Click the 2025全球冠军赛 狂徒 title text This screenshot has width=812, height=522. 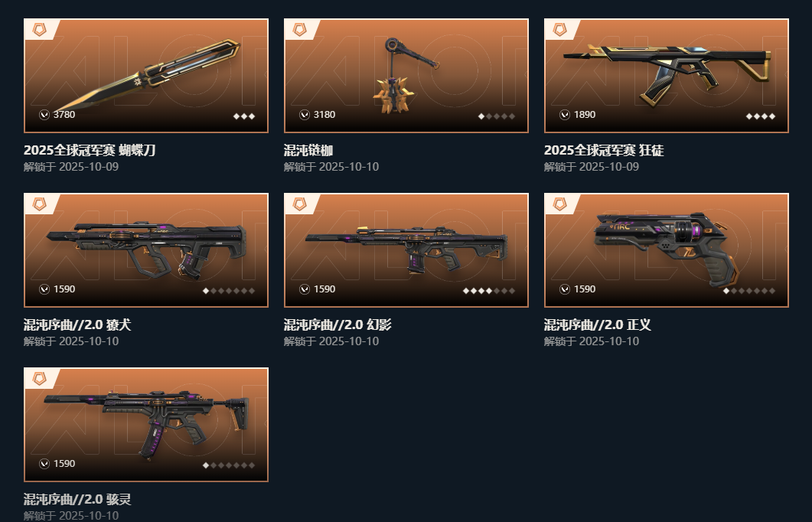pos(604,150)
